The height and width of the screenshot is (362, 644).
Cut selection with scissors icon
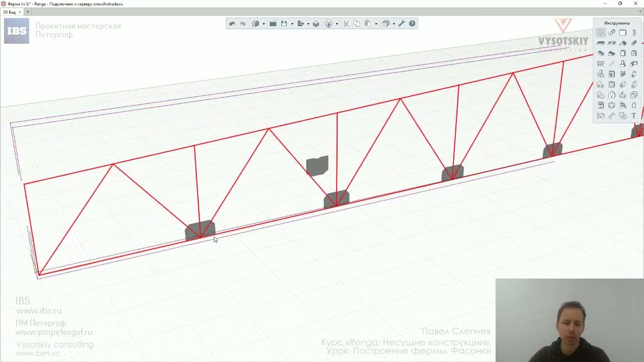[x=346, y=24]
